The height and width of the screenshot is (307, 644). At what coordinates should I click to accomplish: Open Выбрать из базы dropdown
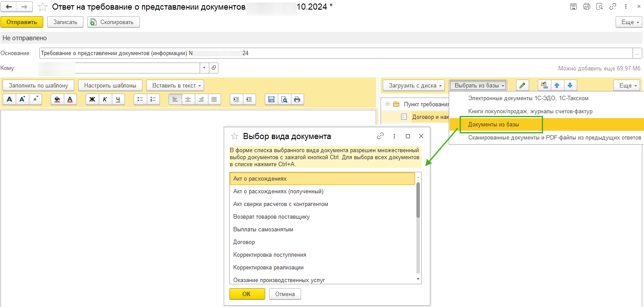tap(478, 85)
